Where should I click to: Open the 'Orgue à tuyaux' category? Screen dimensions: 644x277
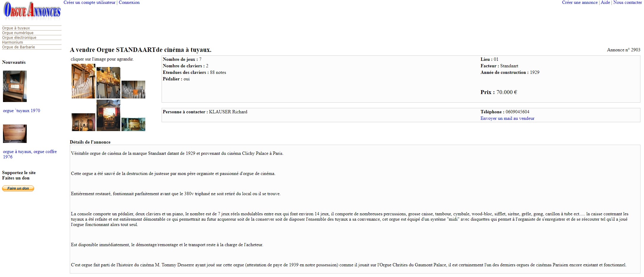click(16, 28)
